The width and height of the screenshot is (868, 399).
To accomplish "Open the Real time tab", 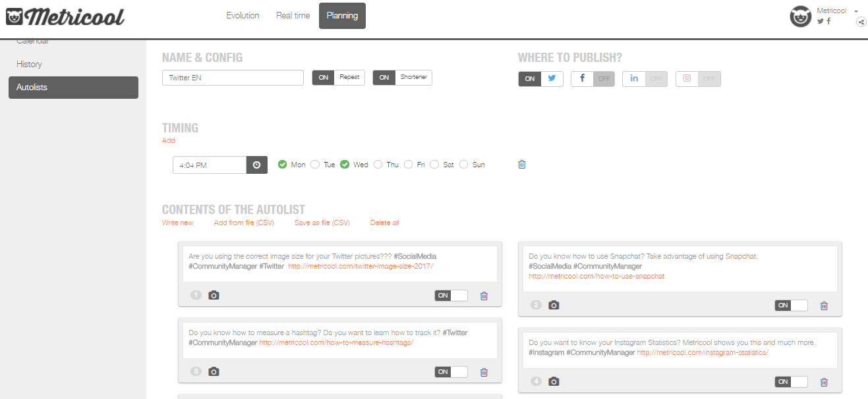I will (293, 16).
